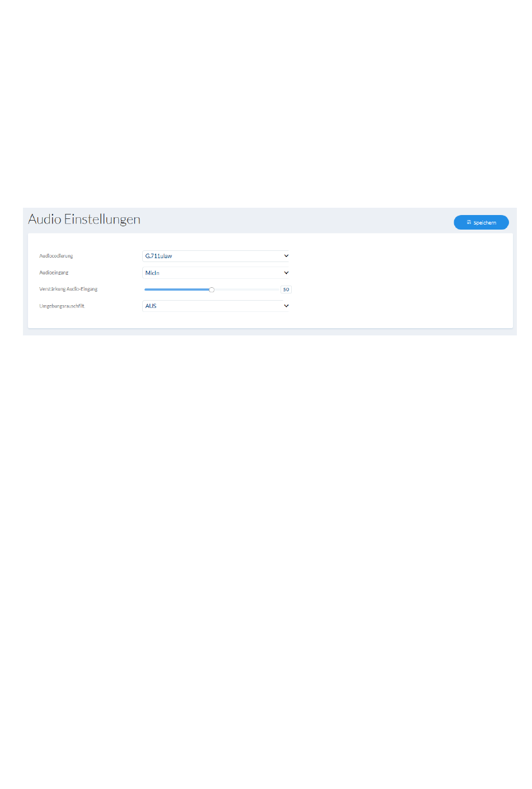
Task: Click the Verstärkung Audio-Eingang label
Action: [x=68, y=290]
